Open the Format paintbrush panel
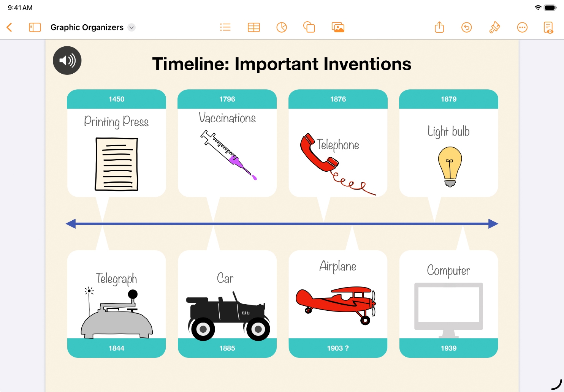 pos(494,27)
